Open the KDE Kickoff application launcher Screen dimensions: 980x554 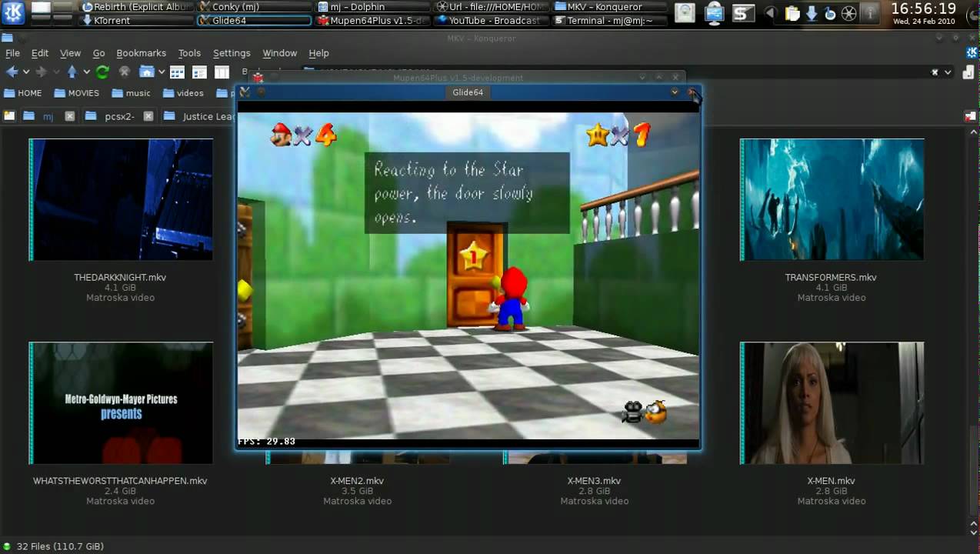point(13,12)
